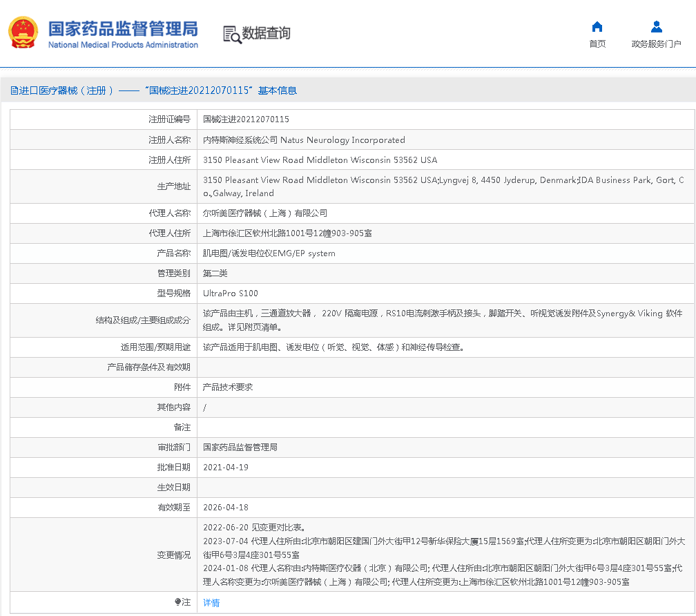Click the 进口医疗器械（注册）section header text

coord(66,90)
